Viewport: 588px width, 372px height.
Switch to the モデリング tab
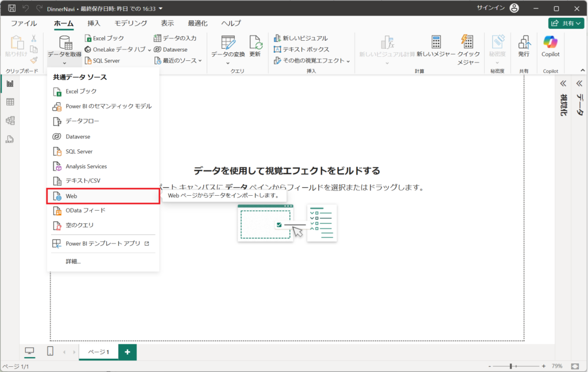[x=130, y=23]
